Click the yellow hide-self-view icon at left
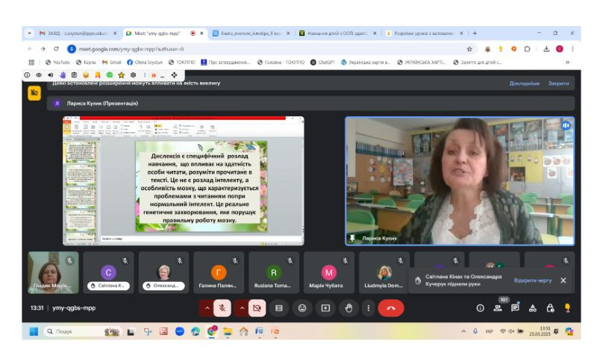Screen dimensions: 597x364 coord(34,92)
